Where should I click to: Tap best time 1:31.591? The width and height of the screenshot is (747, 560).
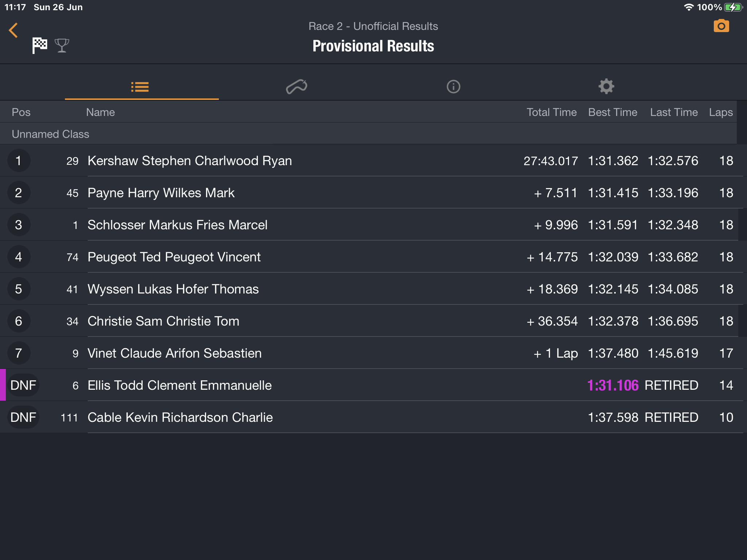click(x=613, y=225)
